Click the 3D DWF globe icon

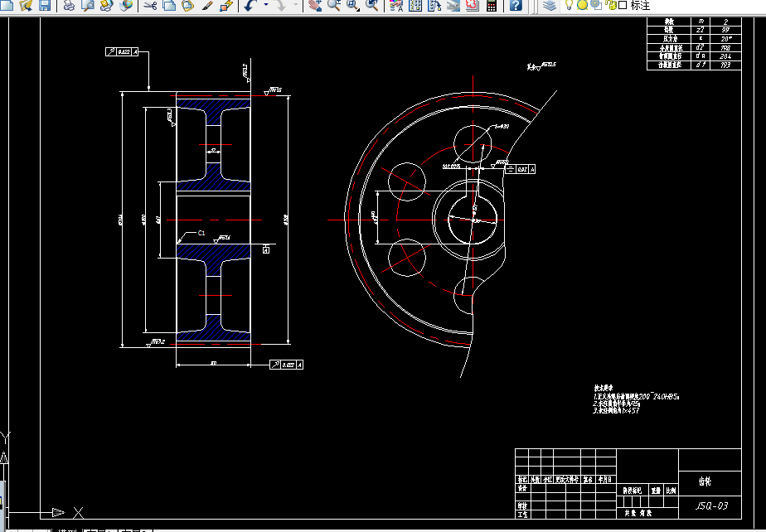point(126,5)
